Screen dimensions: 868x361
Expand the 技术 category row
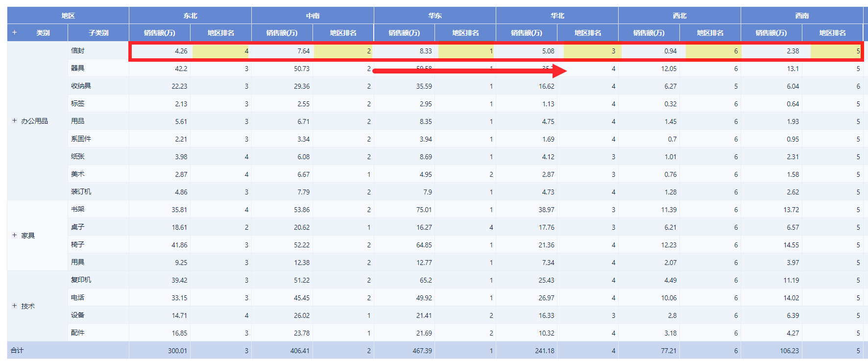point(14,306)
